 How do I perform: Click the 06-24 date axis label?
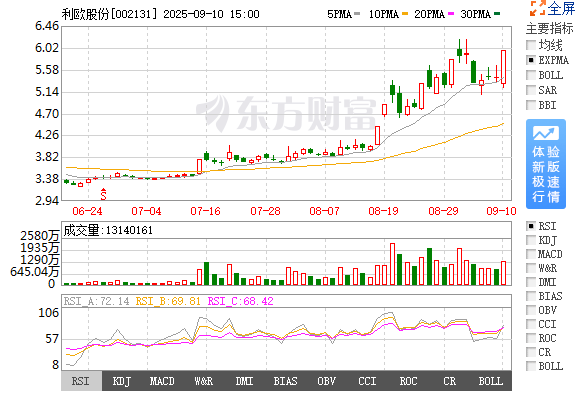point(87,211)
